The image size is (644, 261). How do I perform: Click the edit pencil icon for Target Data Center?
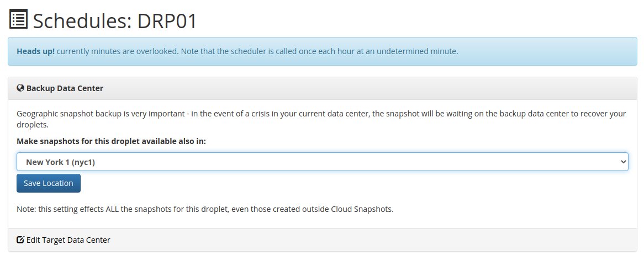click(20, 239)
